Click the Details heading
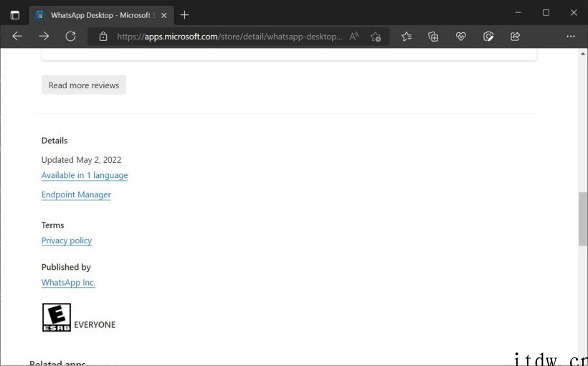This screenshot has height=366, width=588. [54, 141]
